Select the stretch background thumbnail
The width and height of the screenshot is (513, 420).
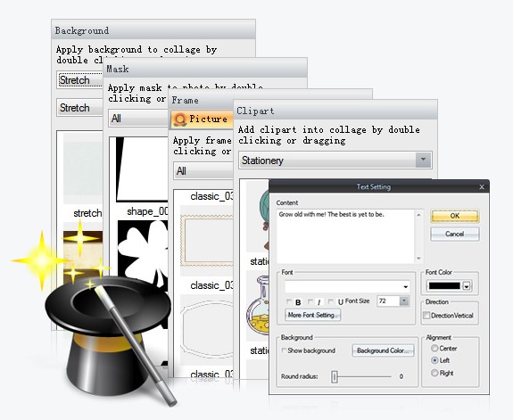click(x=83, y=168)
